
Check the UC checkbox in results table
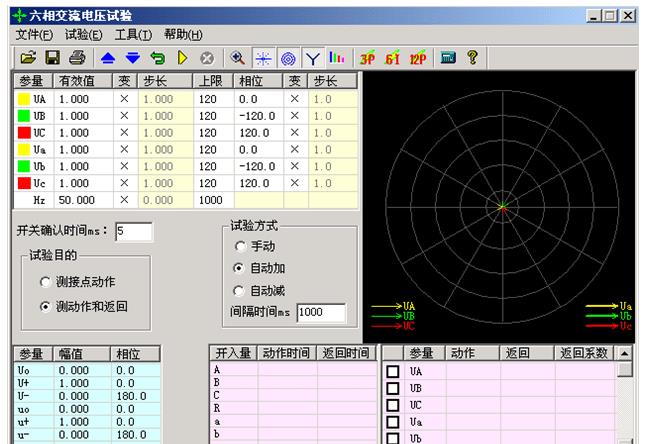pos(393,405)
